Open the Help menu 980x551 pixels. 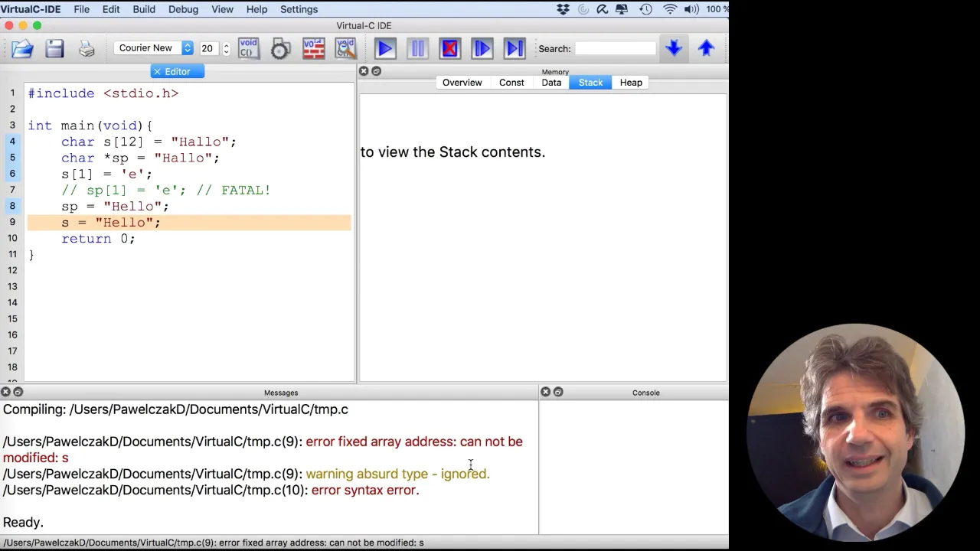click(256, 9)
